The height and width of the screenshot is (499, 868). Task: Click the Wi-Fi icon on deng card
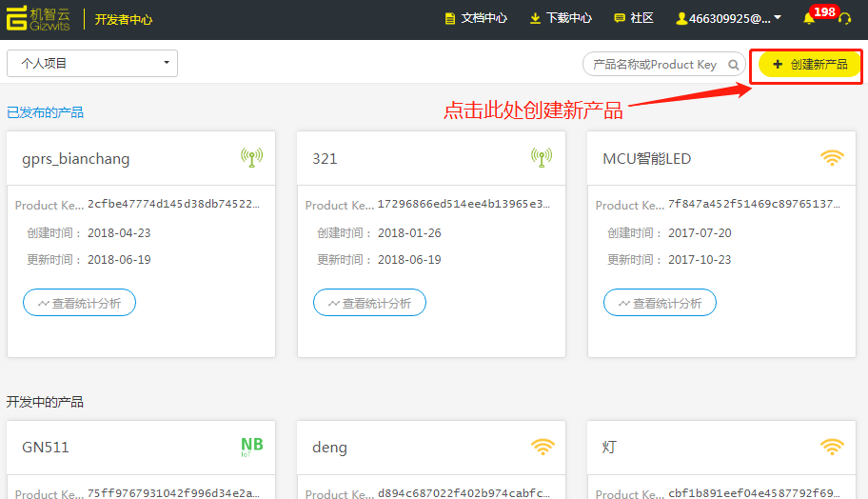point(542,447)
